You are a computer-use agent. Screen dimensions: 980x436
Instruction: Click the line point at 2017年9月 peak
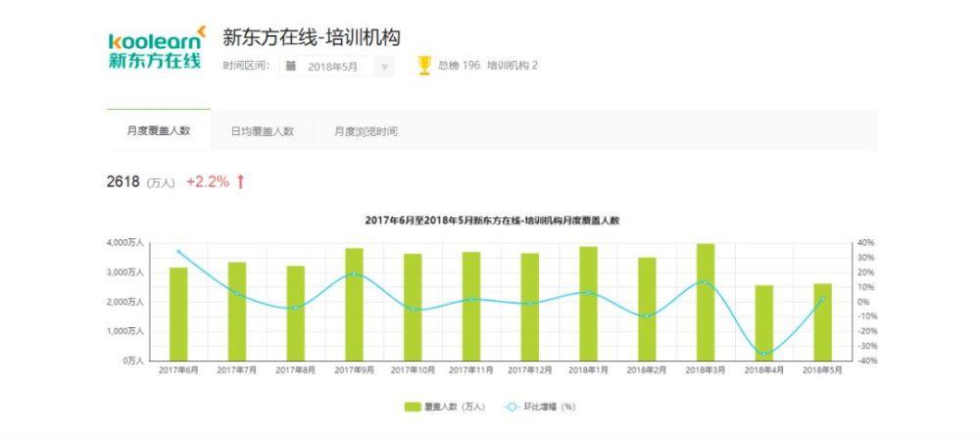click(x=355, y=273)
